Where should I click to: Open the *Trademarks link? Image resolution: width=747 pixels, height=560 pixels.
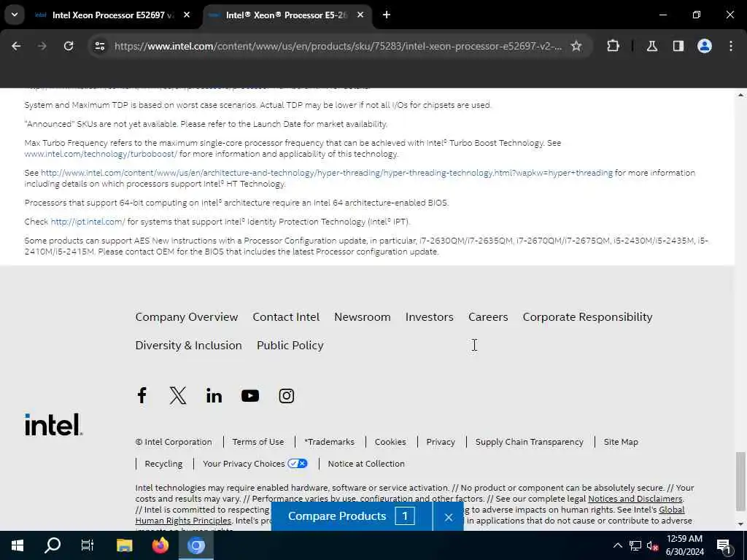point(329,442)
